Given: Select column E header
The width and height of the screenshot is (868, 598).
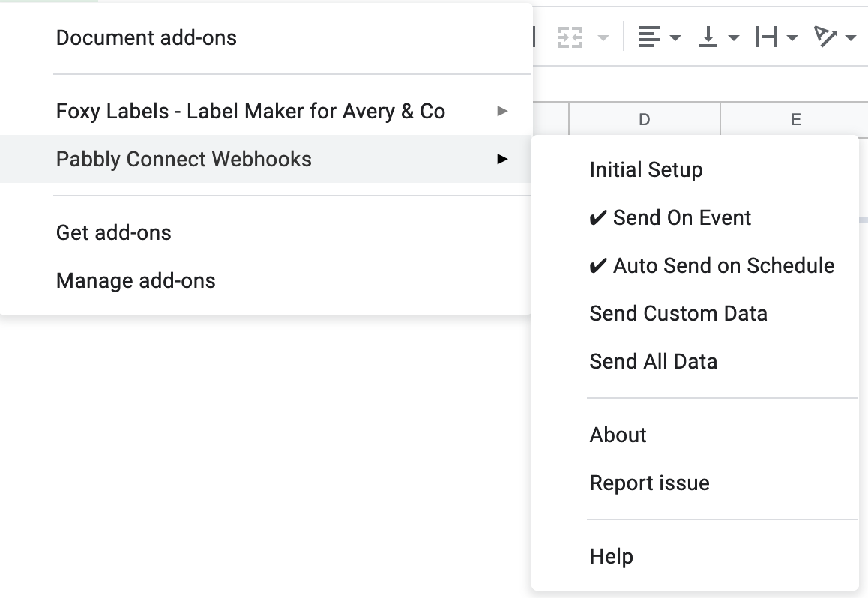Looking at the screenshot, I should [x=795, y=119].
